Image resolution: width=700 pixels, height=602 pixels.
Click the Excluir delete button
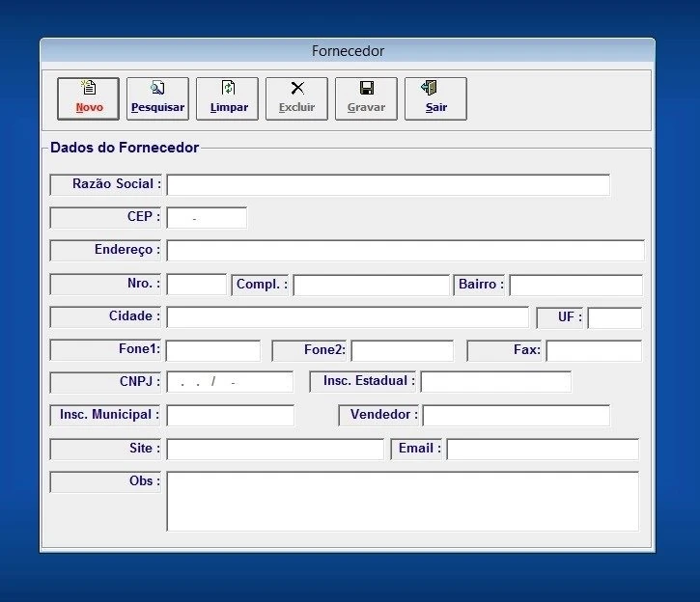(x=296, y=98)
